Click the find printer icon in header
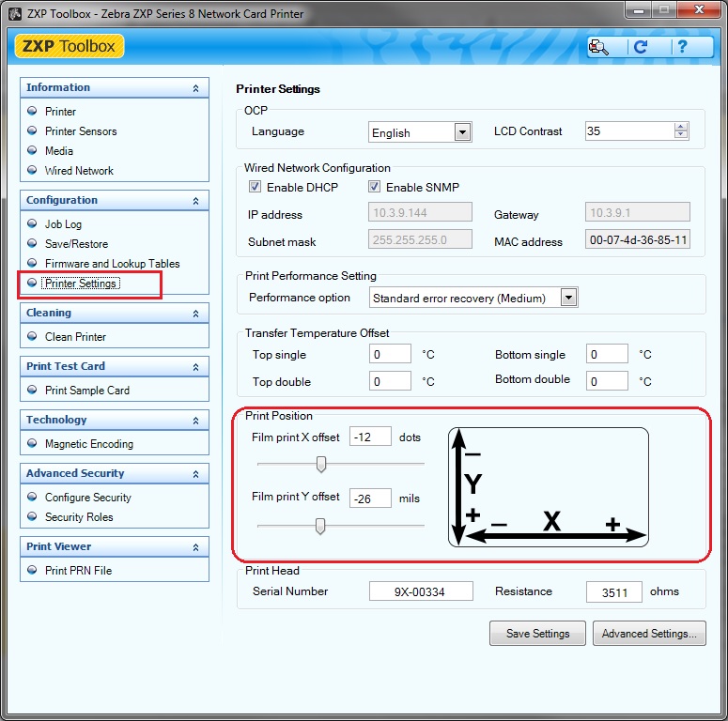The image size is (728, 721). point(600,47)
